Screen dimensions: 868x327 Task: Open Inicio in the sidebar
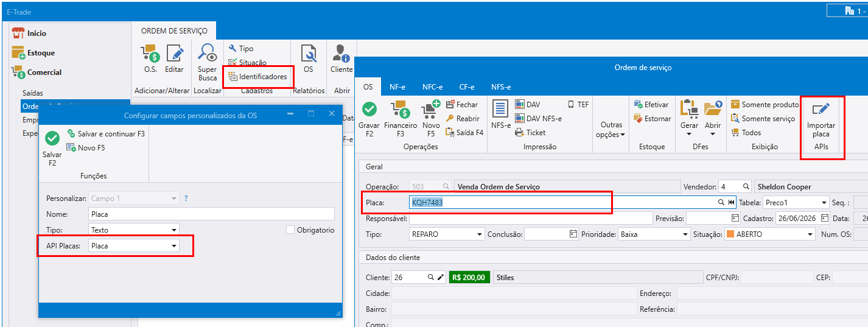click(x=29, y=33)
